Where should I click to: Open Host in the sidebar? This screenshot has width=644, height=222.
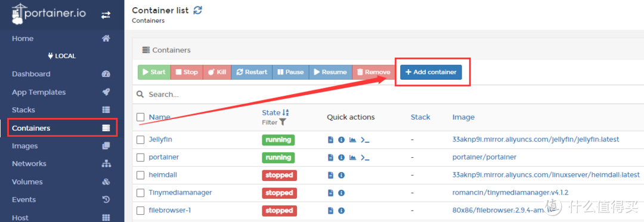(62, 217)
